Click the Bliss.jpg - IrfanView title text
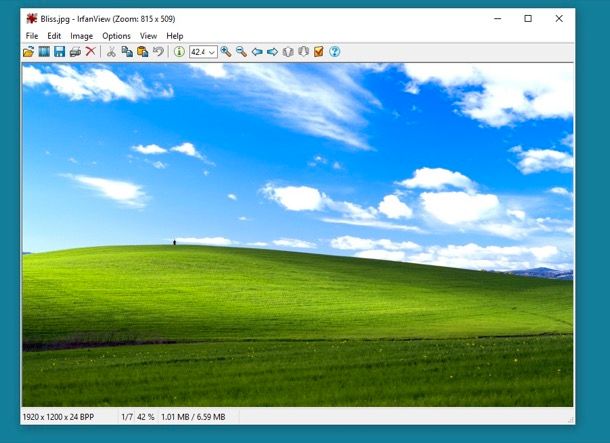Image resolution: width=610 pixels, height=443 pixels. tap(108, 19)
